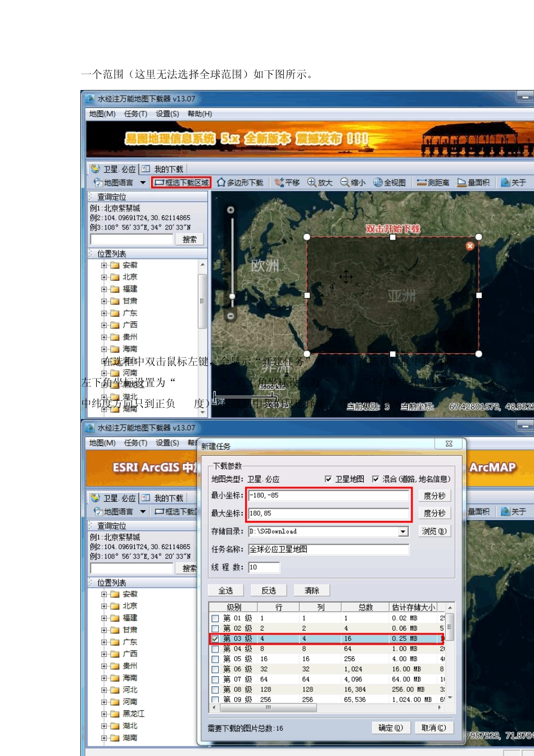The image size is (534, 756).
Task: Open 地图语言 dropdown arrow in Asia map window
Action: pos(143,183)
